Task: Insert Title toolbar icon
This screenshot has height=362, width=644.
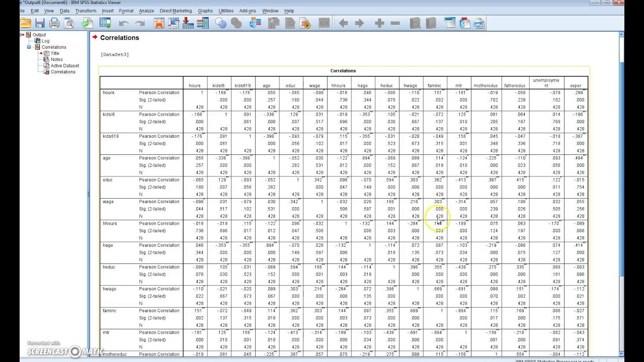Action: 464,23
